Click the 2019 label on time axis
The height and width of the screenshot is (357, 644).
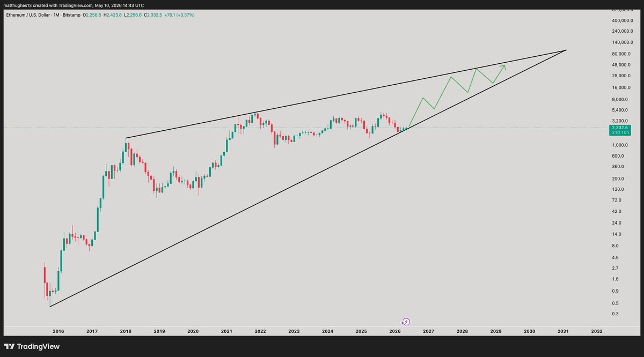(159, 332)
